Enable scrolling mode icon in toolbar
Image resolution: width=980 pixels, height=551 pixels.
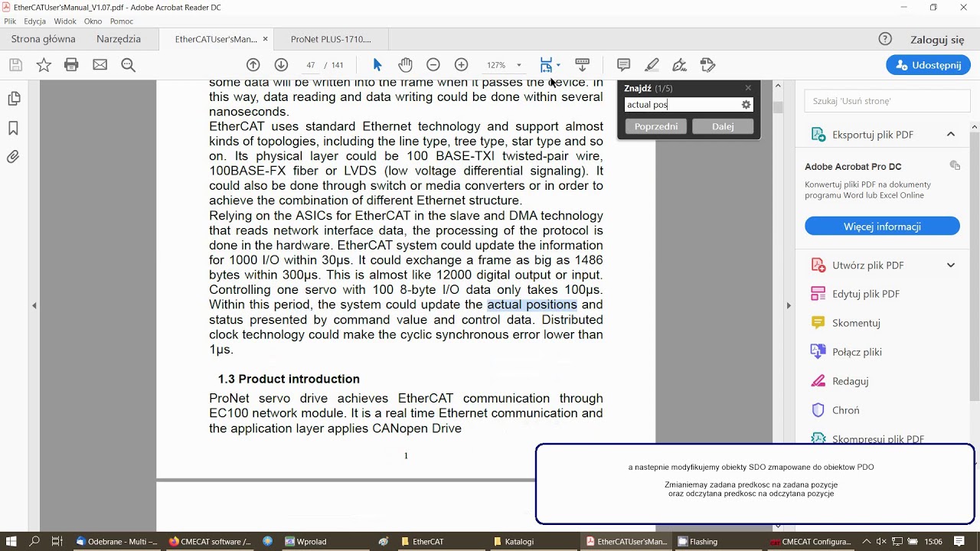pyautogui.click(x=582, y=65)
